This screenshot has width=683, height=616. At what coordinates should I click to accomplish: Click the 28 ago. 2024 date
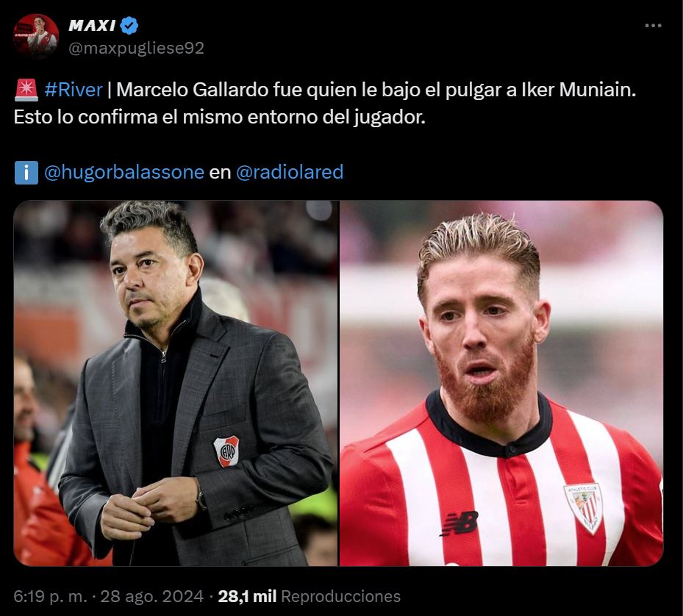[152, 596]
